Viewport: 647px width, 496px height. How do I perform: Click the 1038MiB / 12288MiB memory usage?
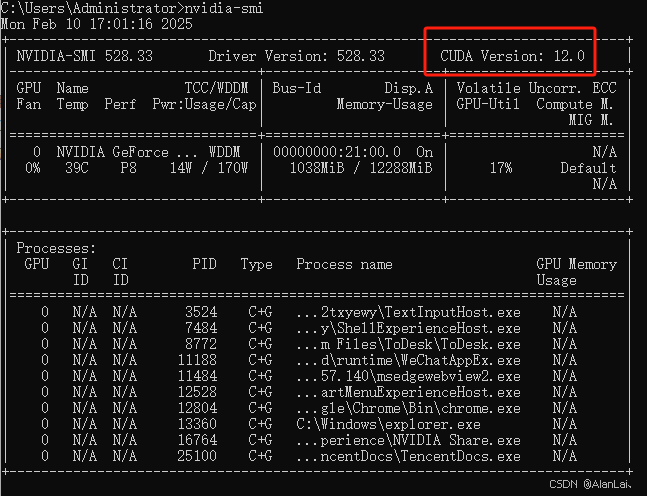(361, 168)
